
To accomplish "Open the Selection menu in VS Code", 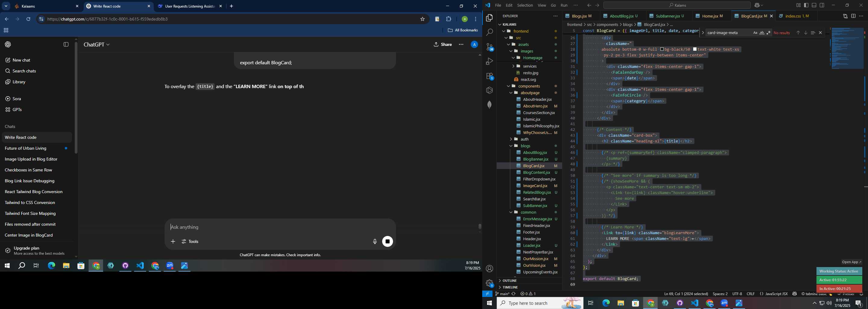I will pos(525,5).
